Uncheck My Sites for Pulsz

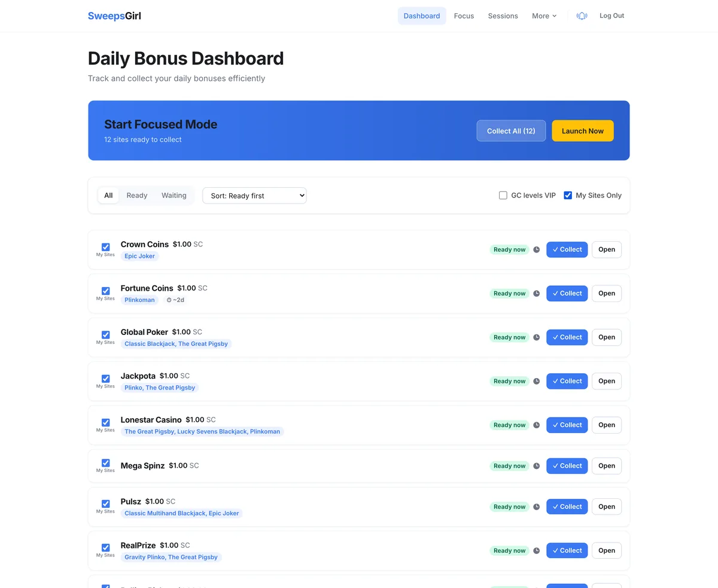106,504
